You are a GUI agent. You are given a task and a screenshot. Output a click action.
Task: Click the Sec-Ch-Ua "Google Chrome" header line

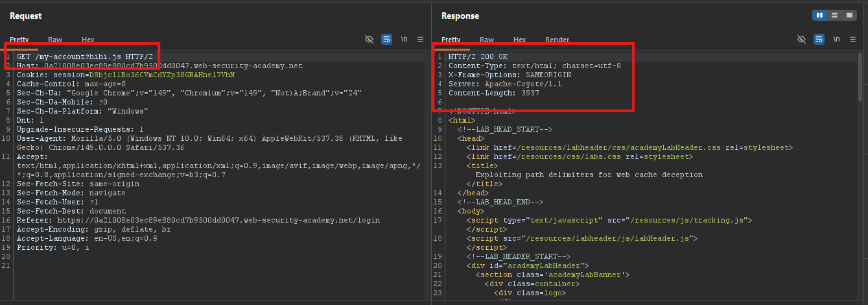pos(189,93)
